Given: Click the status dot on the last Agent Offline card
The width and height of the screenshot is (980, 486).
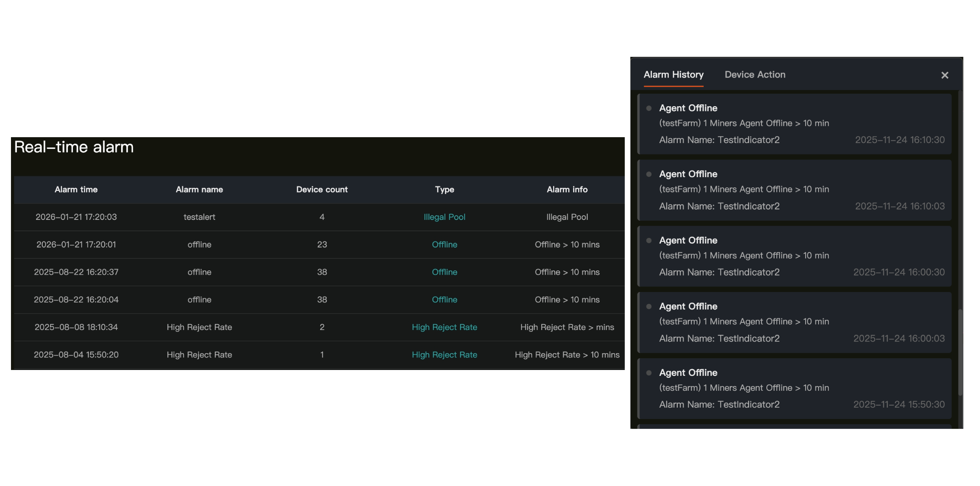Looking at the screenshot, I should pos(649,373).
